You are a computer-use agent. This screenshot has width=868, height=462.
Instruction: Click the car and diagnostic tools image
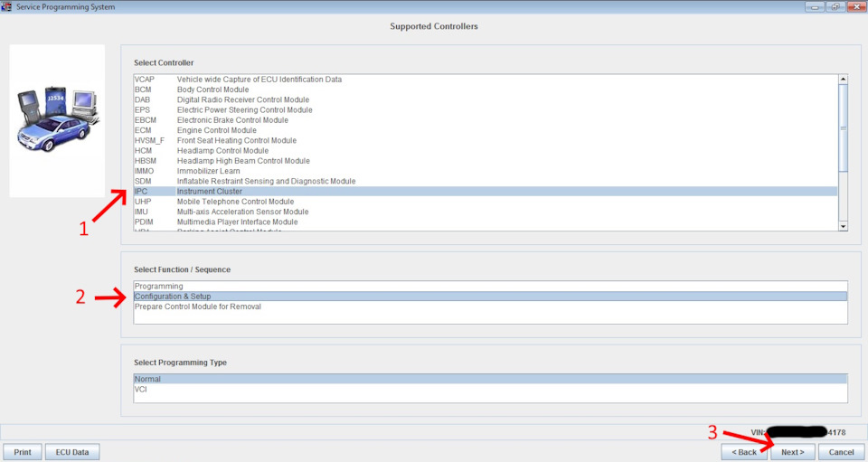click(57, 120)
